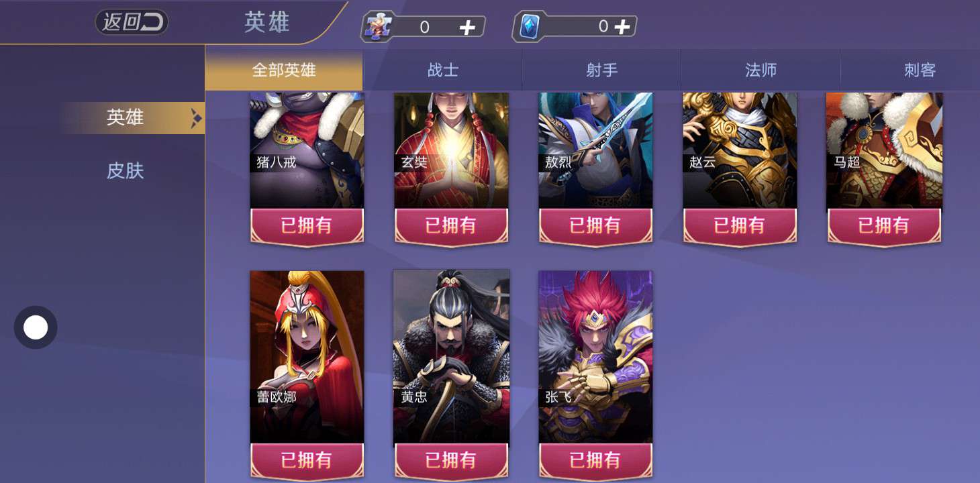Switch to the 射手 tab
The image size is (980, 483).
point(601,70)
